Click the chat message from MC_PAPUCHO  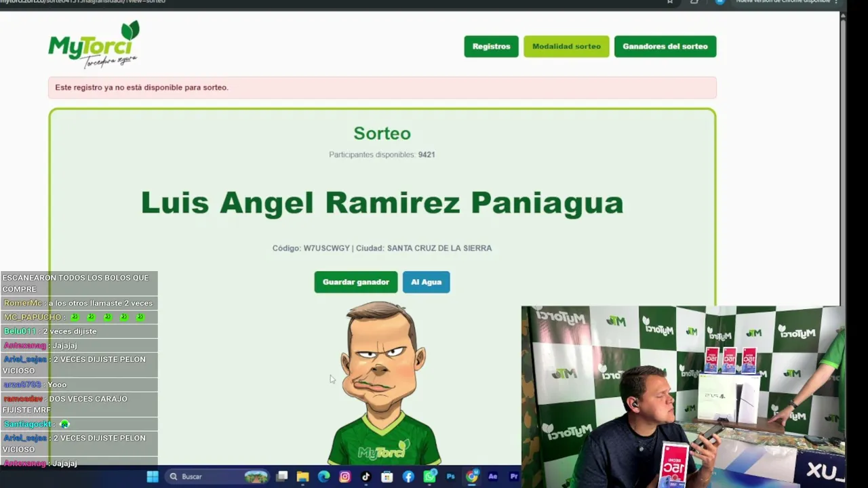tap(79, 317)
